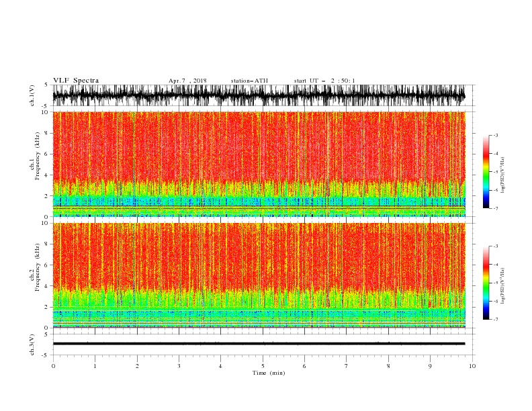Click the ch.2 spectrogram plot

259,275
